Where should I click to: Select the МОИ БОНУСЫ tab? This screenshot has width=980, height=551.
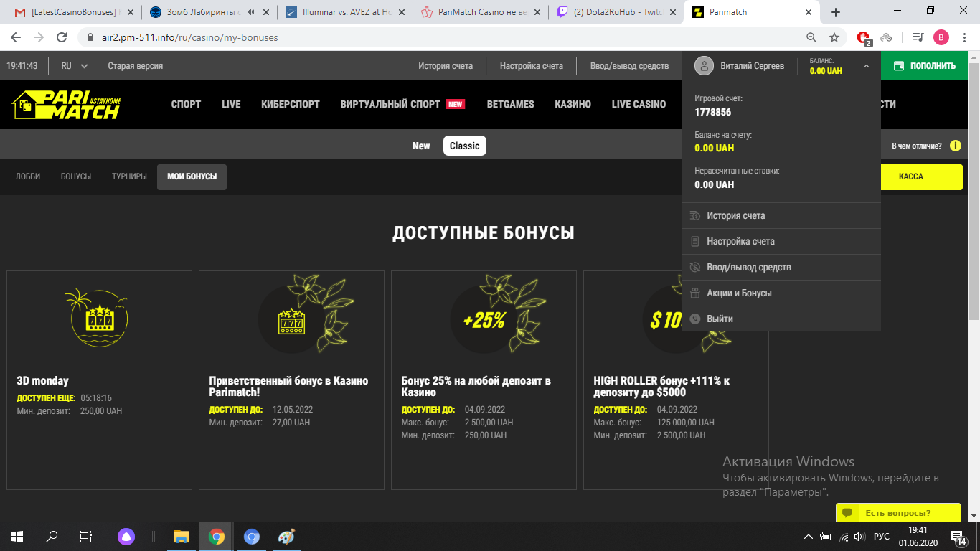(192, 177)
